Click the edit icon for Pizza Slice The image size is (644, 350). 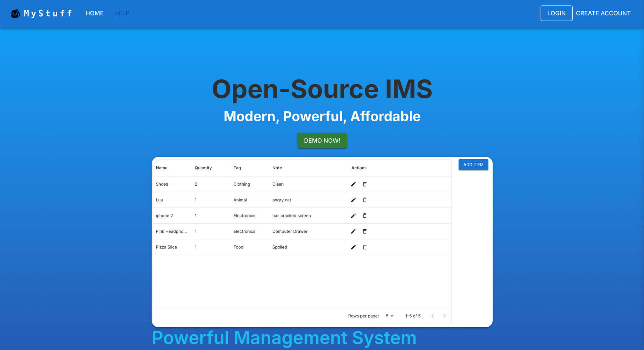click(353, 247)
